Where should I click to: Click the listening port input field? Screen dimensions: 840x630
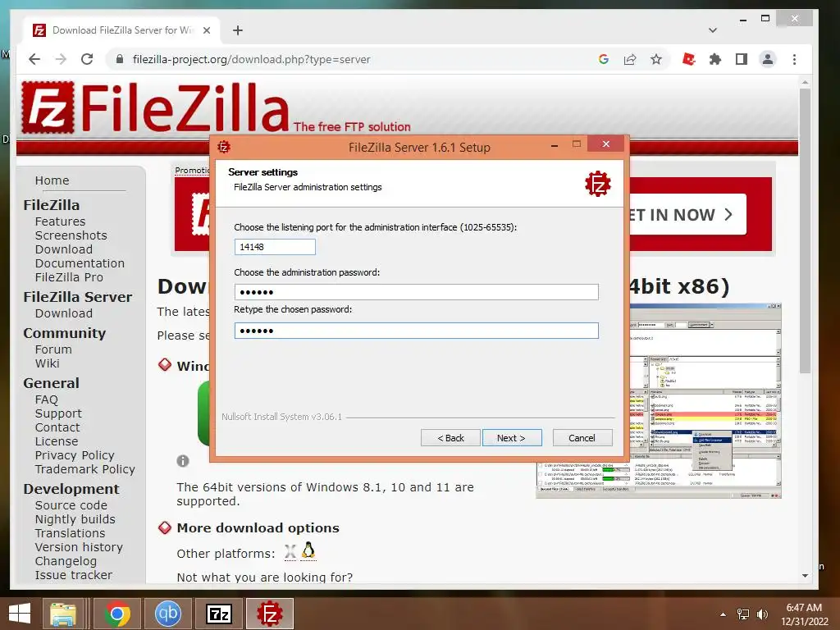275,247
